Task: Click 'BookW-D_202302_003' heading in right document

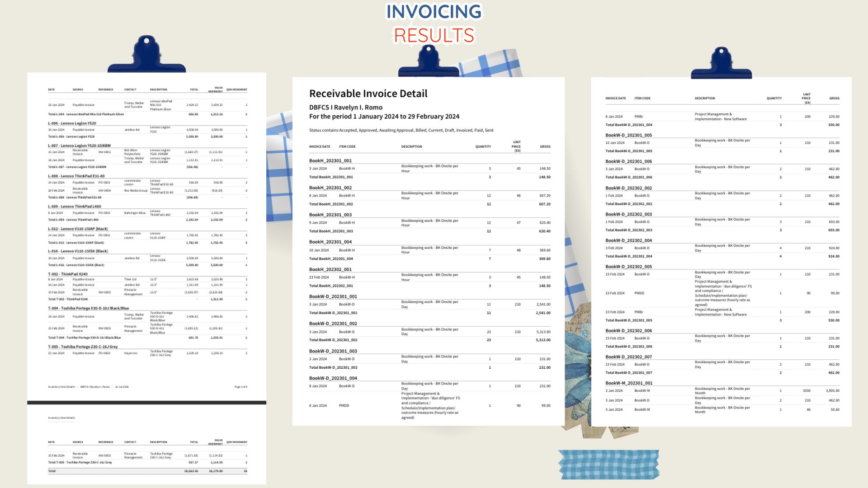Action: pyautogui.click(x=629, y=214)
